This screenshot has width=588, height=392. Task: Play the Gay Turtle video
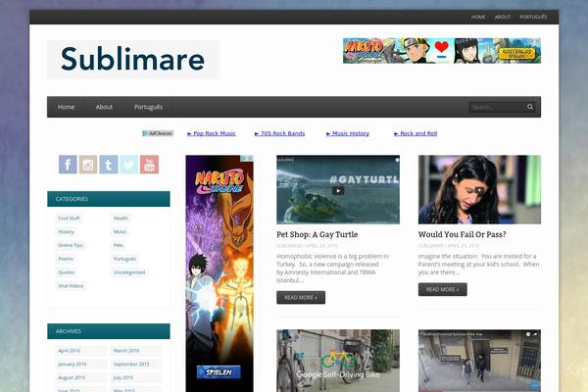coord(338,190)
